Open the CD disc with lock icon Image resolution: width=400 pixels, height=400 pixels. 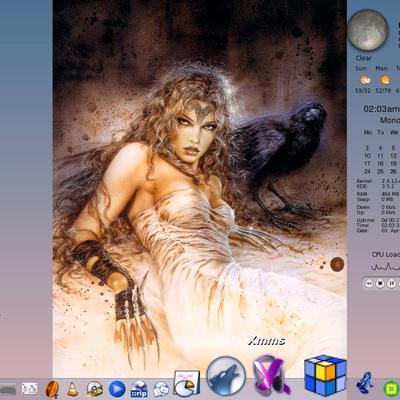[95, 389]
